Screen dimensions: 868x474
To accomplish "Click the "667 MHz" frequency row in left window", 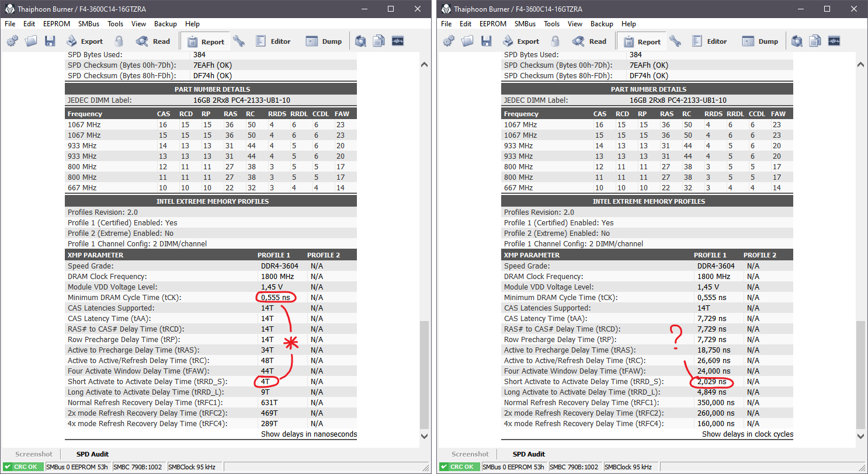I will coord(210,188).
